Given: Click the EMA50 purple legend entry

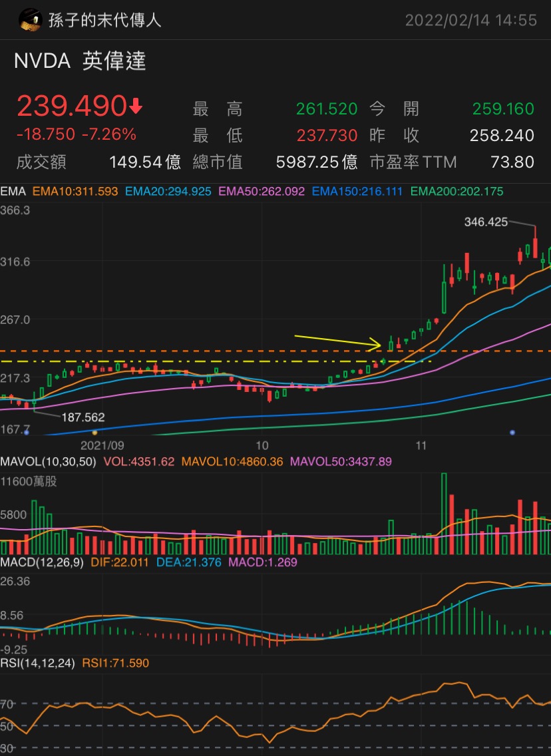Looking at the screenshot, I should point(262,192).
